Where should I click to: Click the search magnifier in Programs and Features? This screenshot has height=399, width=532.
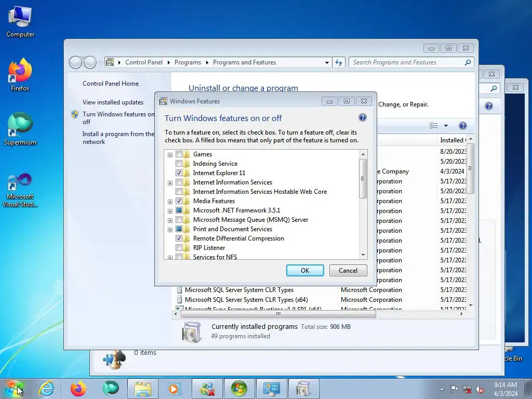coord(468,62)
